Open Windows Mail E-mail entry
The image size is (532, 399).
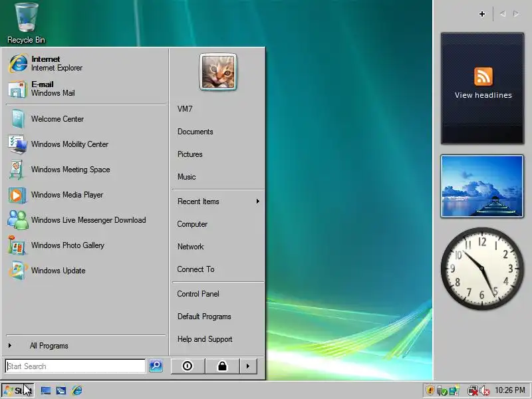click(x=86, y=88)
